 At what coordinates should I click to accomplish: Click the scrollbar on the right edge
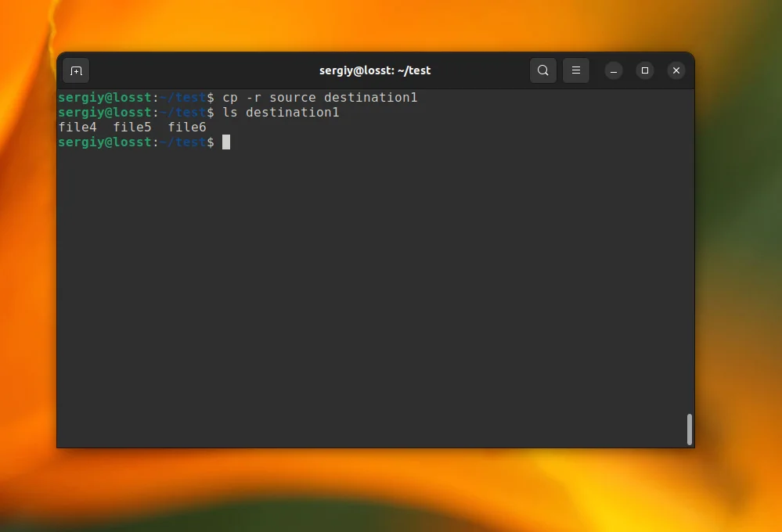[690, 429]
